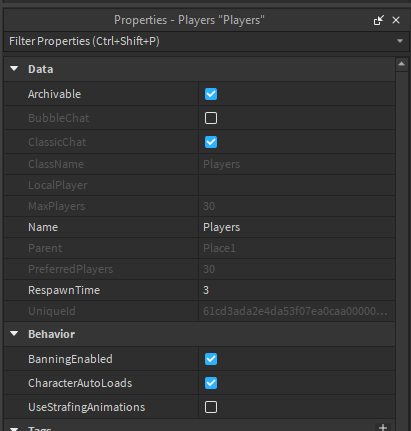This screenshot has height=431, width=411.
Task: Edit the Name value field
Action: (x=297, y=227)
